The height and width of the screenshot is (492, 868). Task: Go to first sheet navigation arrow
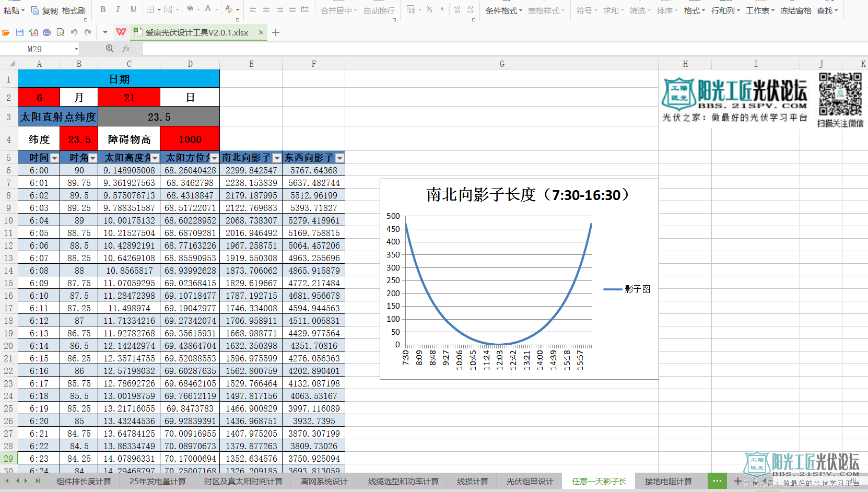(x=6, y=481)
